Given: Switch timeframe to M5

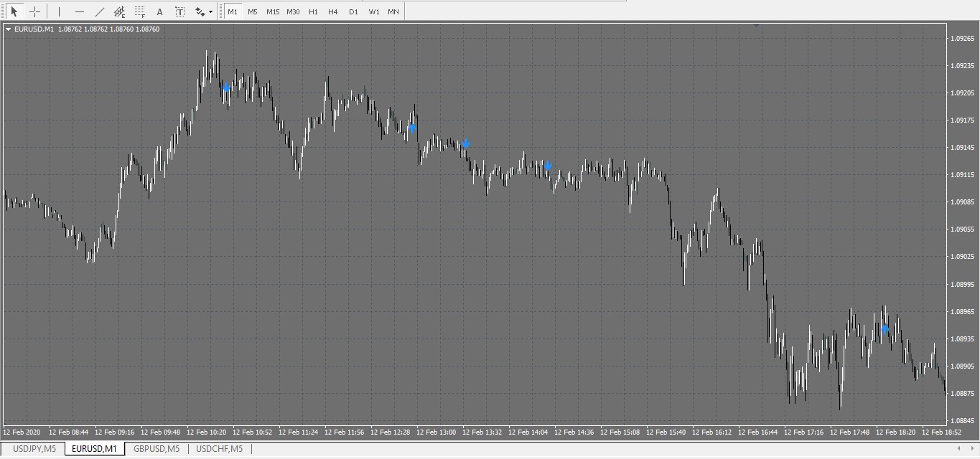Looking at the screenshot, I should click(253, 11).
